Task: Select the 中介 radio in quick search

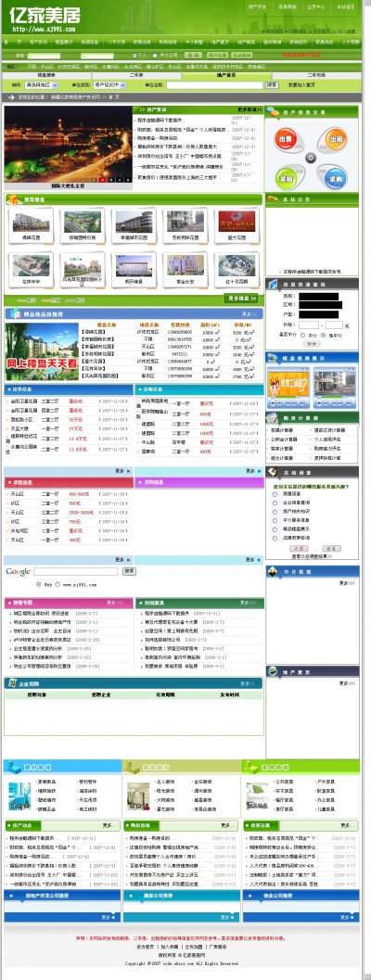Action: click(x=301, y=335)
